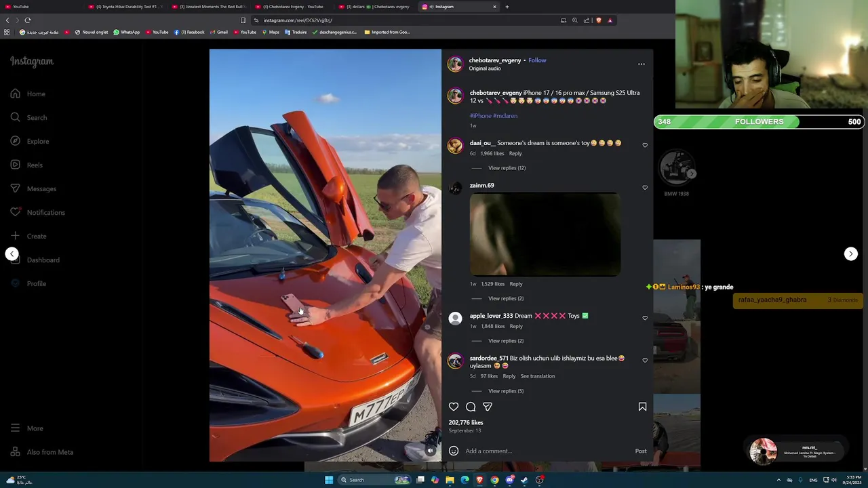Open the Dashboard item
Image resolution: width=868 pixels, height=488 pixels.
click(x=35, y=260)
